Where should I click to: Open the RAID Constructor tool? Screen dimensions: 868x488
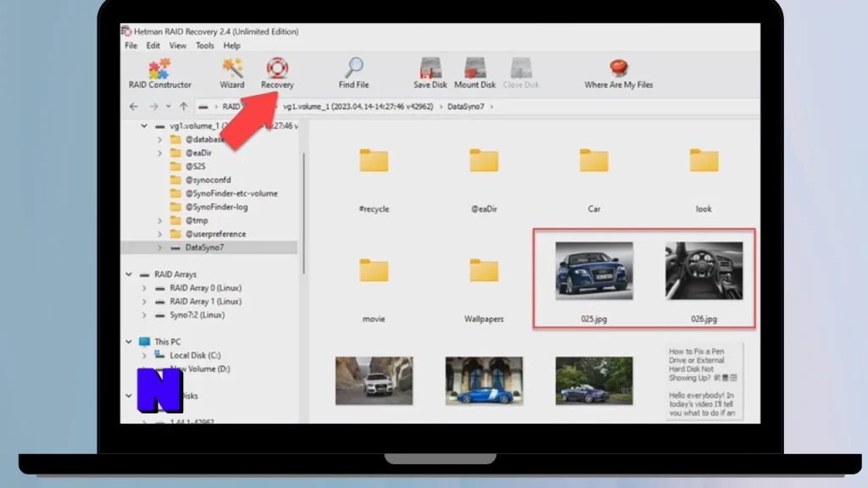pos(159,73)
